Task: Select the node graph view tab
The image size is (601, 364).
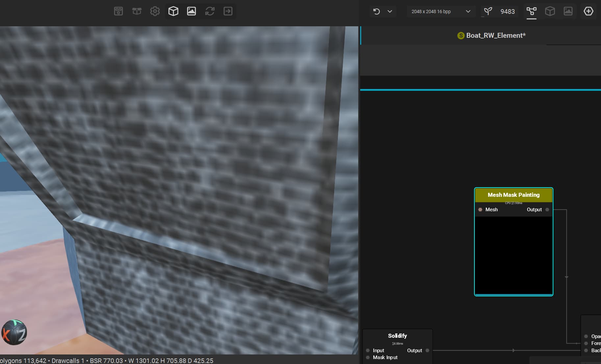Action: 531,11
